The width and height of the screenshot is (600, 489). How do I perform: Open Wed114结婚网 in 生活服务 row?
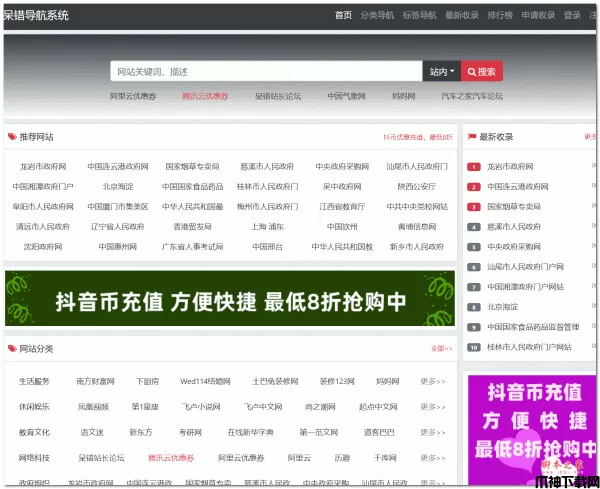pyautogui.click(x=205, y=381)
